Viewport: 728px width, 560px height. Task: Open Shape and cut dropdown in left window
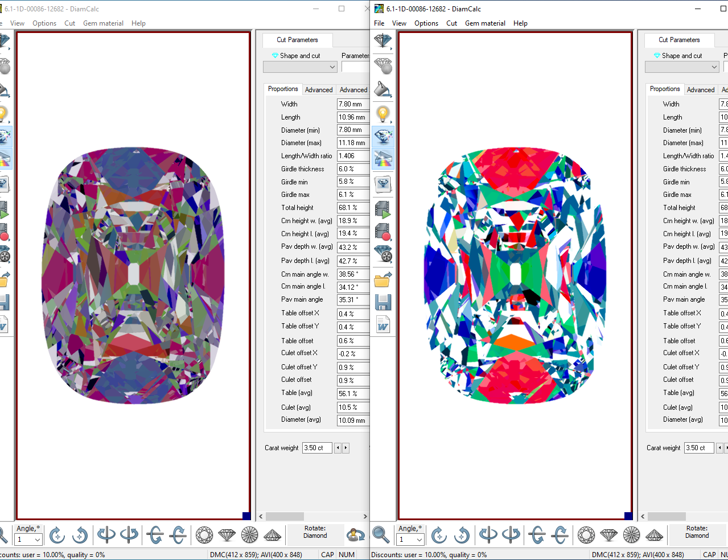tap(300, 67)
